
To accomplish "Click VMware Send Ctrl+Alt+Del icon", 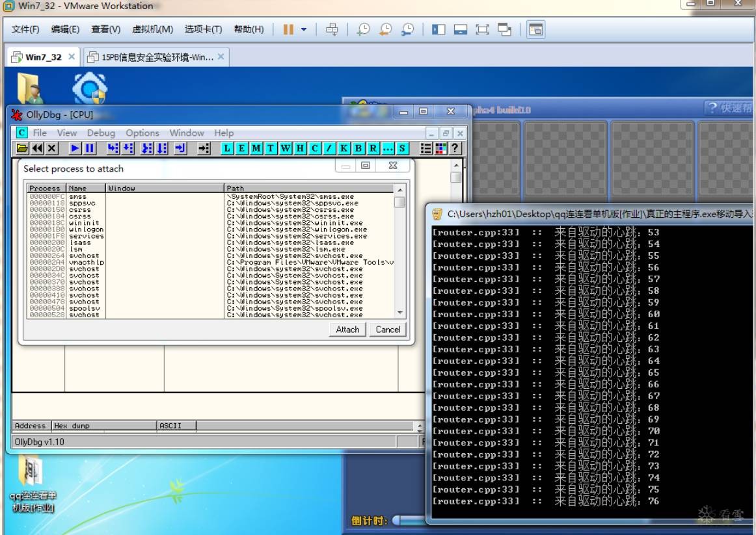I will click(332, 29).
